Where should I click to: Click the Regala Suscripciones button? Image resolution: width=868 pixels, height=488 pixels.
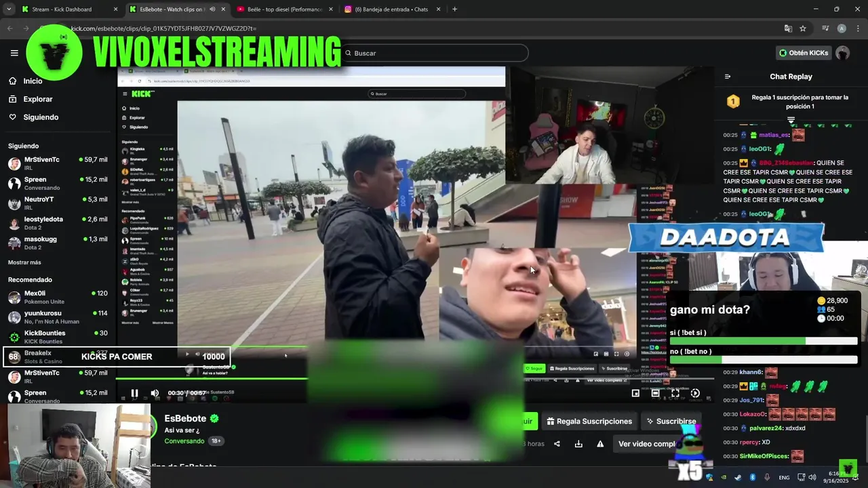click(589, 421)
